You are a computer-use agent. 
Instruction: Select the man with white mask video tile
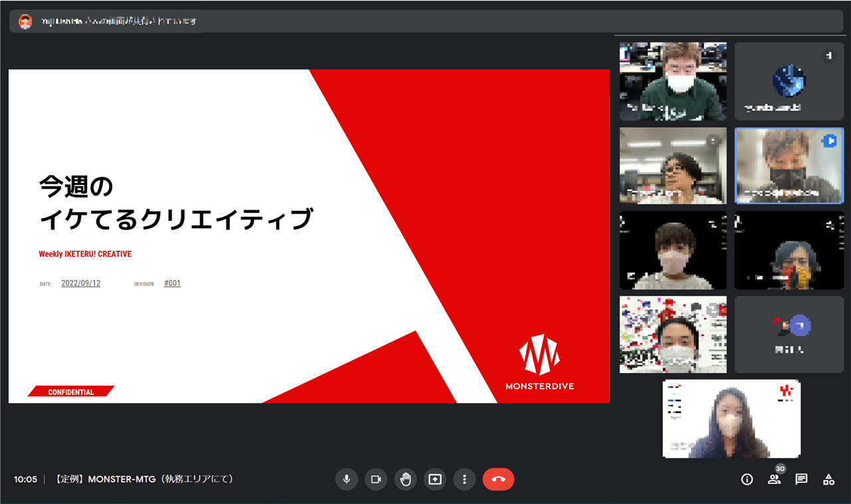(673, 81)
